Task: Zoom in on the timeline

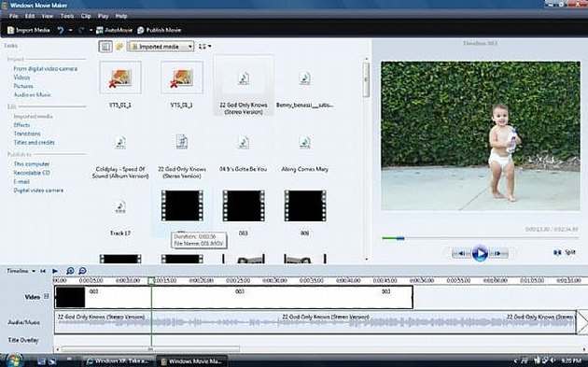Action: point(70,271)
